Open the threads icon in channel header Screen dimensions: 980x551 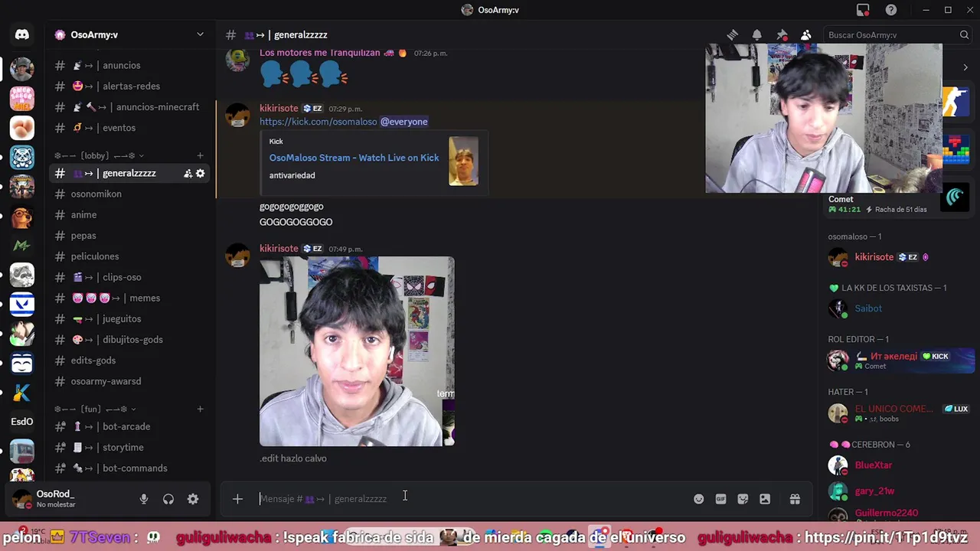(x=733, y=35)
